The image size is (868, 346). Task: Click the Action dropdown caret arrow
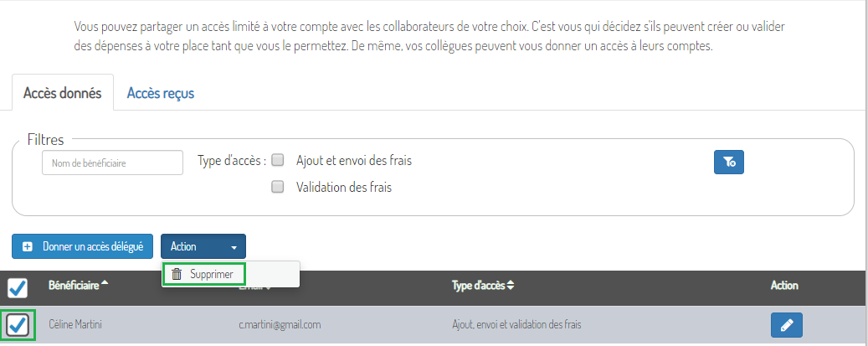[234, 247]
